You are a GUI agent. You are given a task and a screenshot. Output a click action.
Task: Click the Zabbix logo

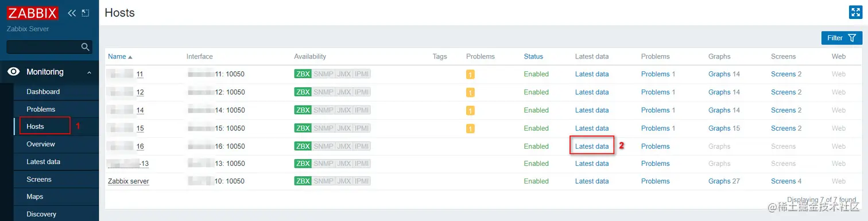pyautogui.click(x=32, y=13)
